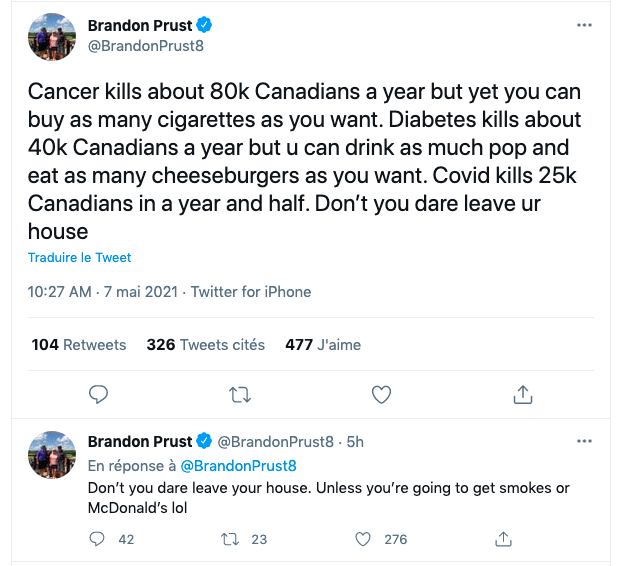Retweet the reply tweet showing 23

coord(229,539)
